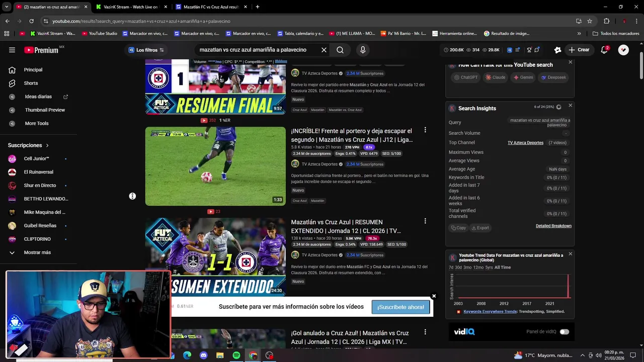Export the Search Insights data
Image resolution: width=644 pixels, height=362 pixels.
pyautogui.click(x=480, y=228)
